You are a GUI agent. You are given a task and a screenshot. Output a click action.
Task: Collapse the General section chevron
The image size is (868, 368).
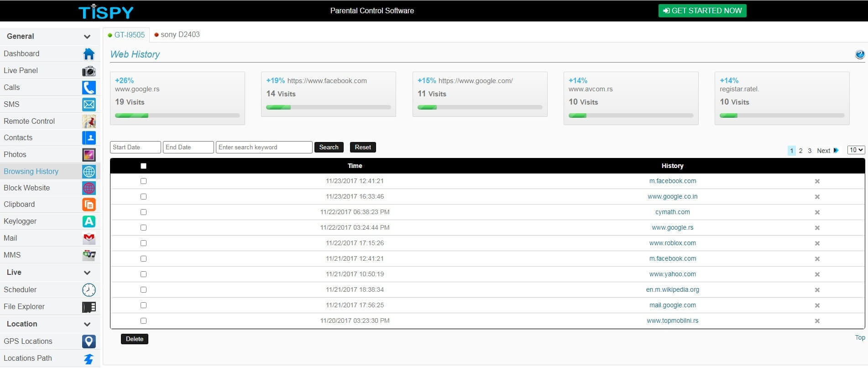(87, 37)
